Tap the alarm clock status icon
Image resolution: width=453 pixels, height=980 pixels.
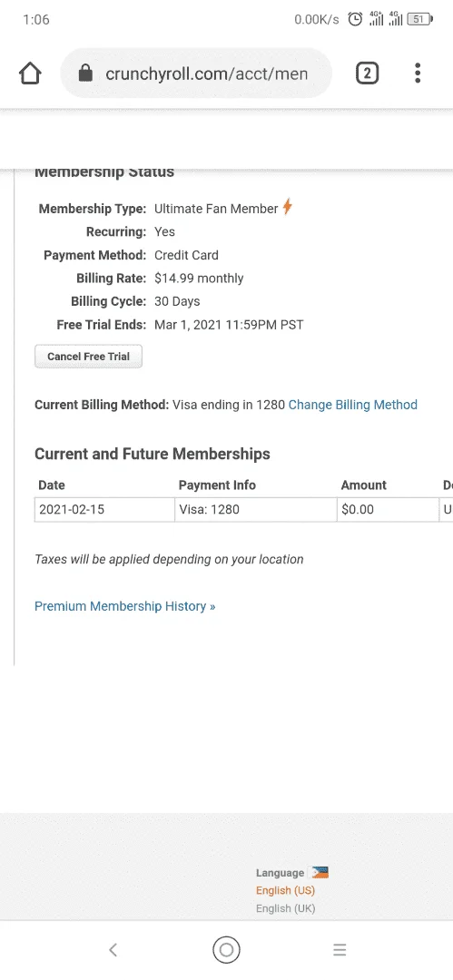tap(355, 19)
